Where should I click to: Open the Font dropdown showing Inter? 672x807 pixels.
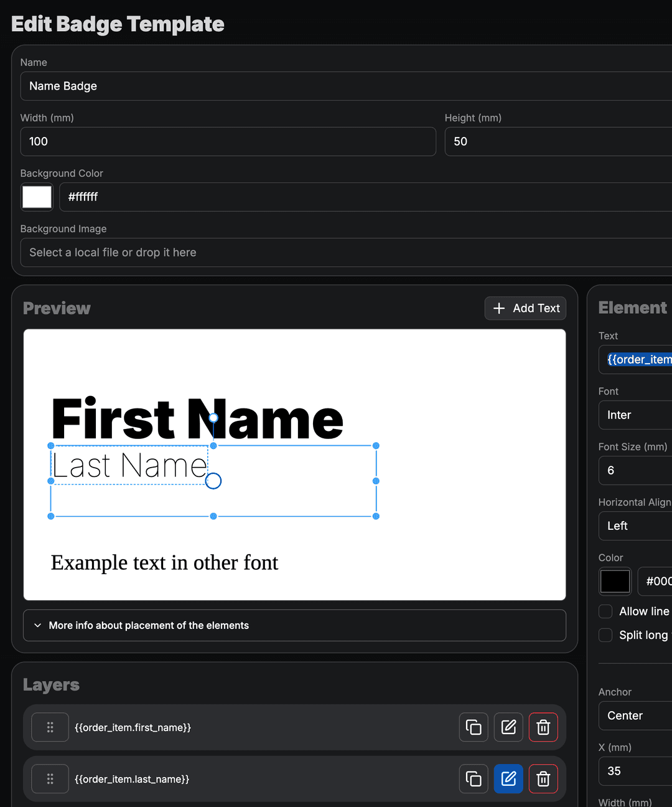pos(635,415)
